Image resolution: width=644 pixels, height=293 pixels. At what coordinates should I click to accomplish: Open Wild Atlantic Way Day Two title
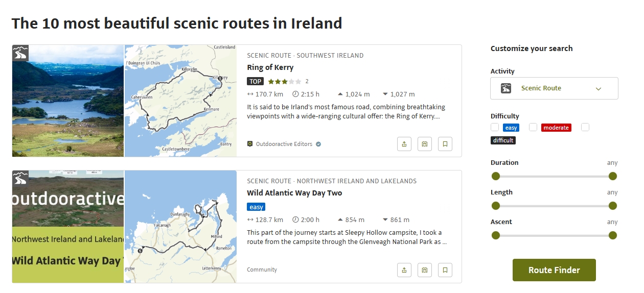tap(294, 193)
